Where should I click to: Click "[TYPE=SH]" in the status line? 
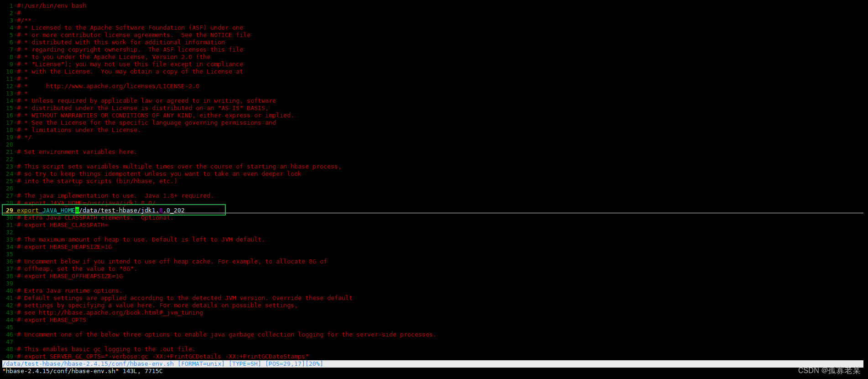click(x=245, y=363)
